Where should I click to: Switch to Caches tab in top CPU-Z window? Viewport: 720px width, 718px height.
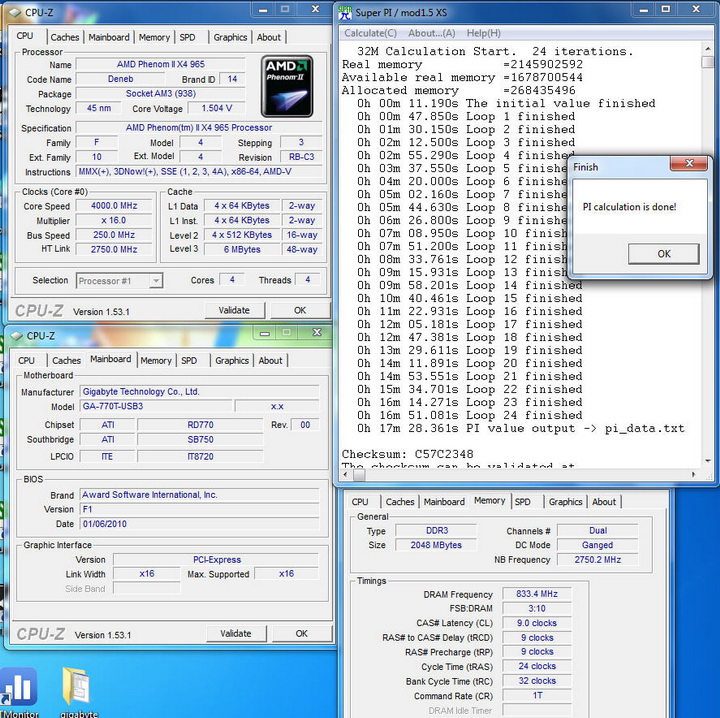(65, 37)
